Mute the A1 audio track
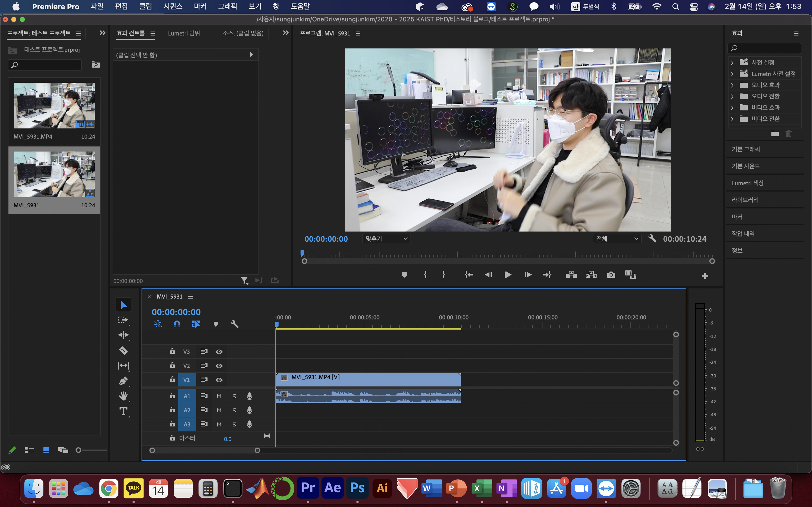The height and width of the screenshot is (507, 812). 219,396
